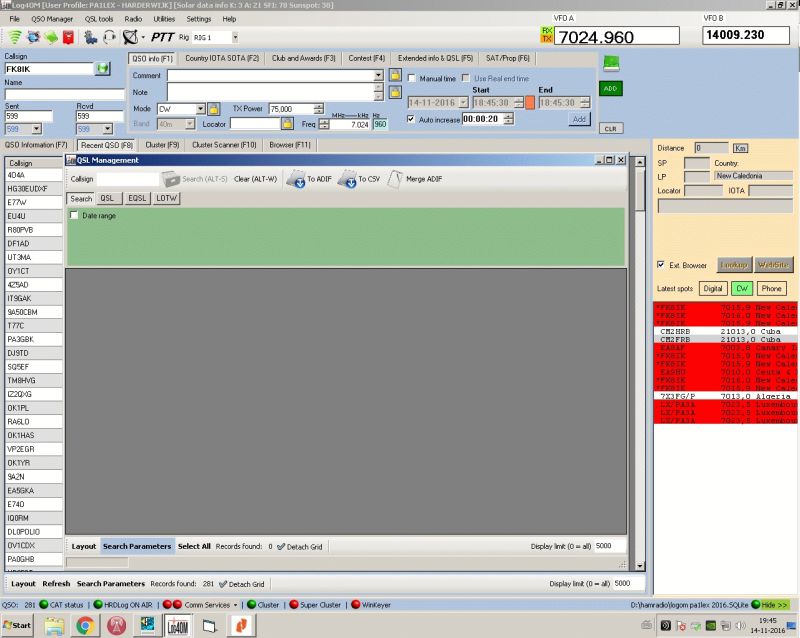Viewport: 800px width, 638px height.
Task: Click the red mailbox toolbar icon
Action: click(68, 37)
